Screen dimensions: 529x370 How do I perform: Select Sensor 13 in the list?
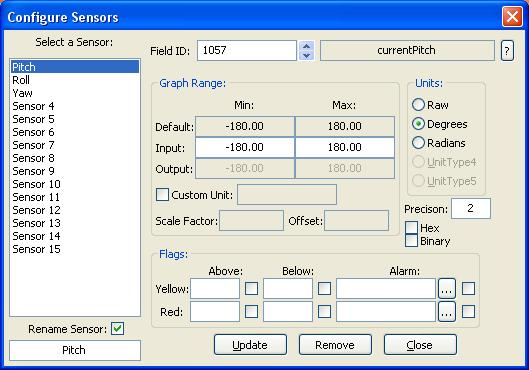pyautogui.click(x=75, y=223)
